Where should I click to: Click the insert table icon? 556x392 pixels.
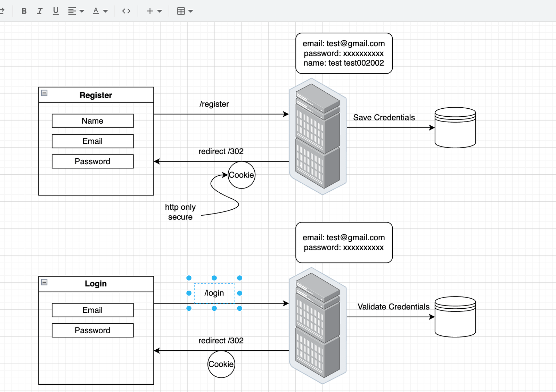(181, 11)
